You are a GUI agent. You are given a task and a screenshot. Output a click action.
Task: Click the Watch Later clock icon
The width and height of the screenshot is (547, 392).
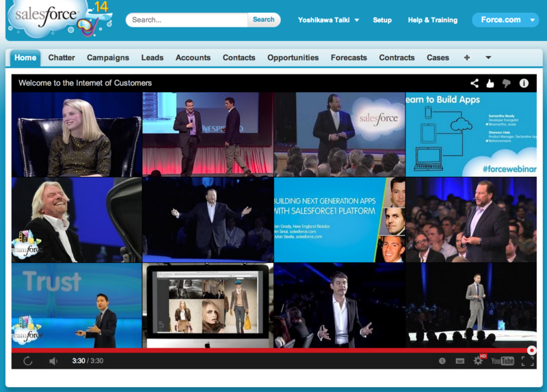point(442,361)
